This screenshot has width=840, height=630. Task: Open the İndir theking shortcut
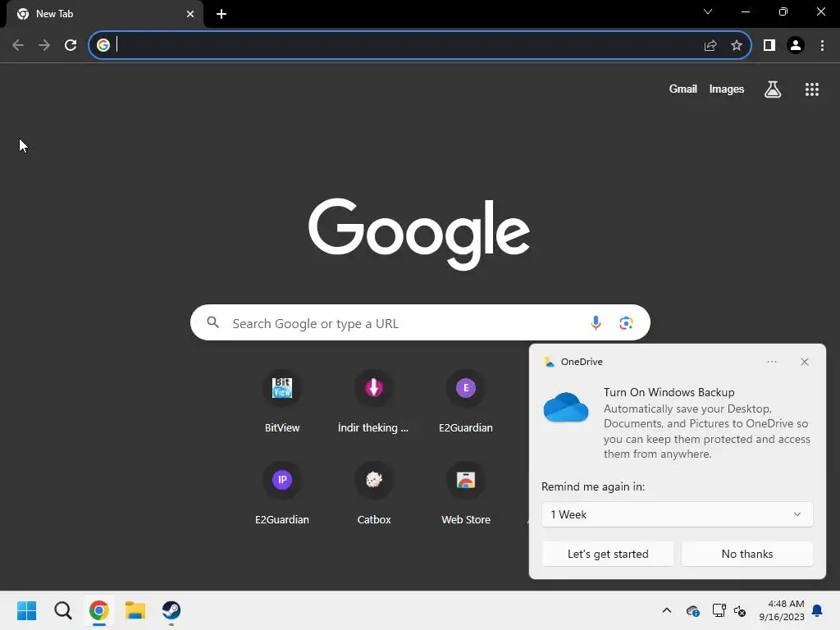374,400
